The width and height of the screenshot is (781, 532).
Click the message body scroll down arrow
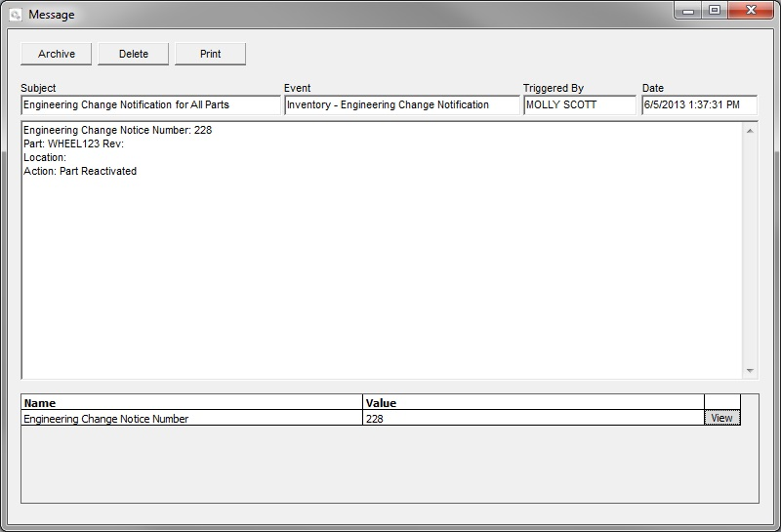point(750,371)
